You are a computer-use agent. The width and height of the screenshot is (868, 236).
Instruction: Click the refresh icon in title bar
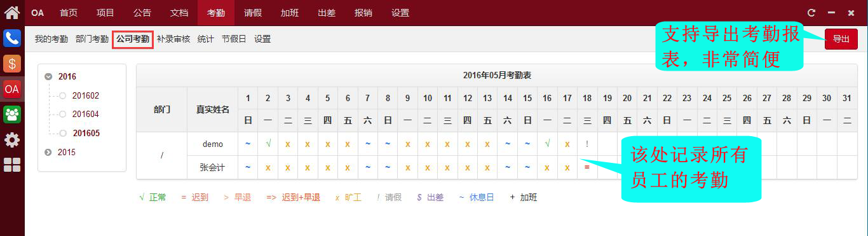(811, 13)
